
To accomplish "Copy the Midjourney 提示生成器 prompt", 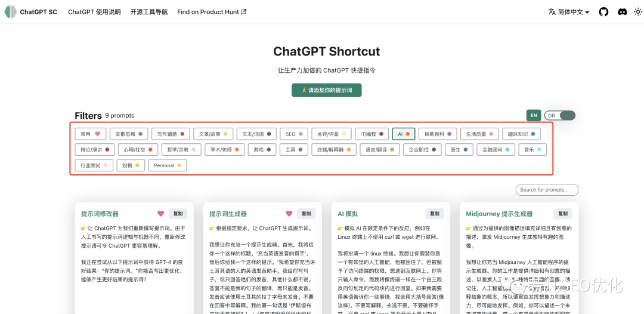I will click(x=563, y=214).
